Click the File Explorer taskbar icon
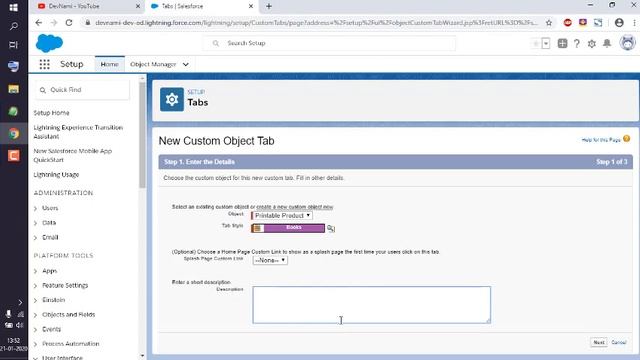 (x=13, y=89)
